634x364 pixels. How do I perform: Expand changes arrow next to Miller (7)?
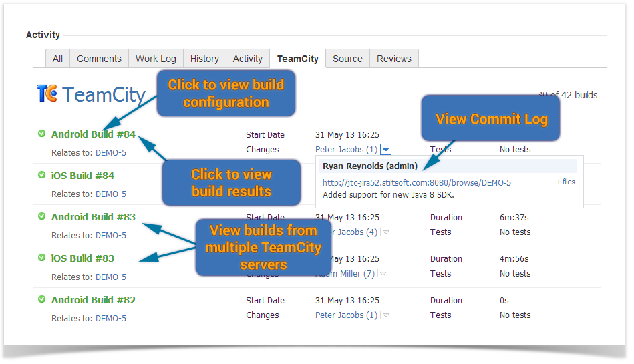point(383,274)
